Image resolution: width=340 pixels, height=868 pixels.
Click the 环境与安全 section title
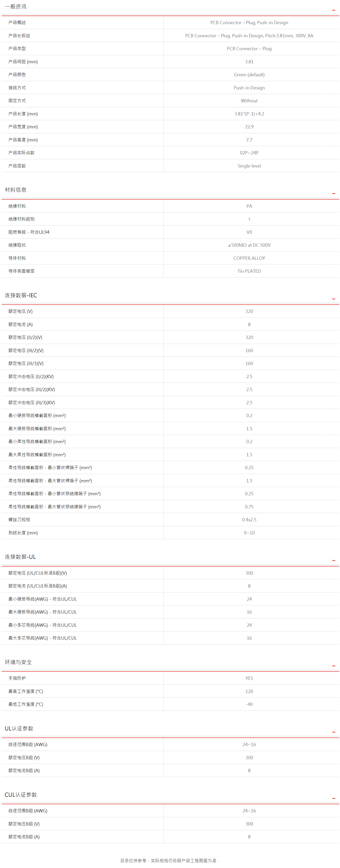[18, 662]
